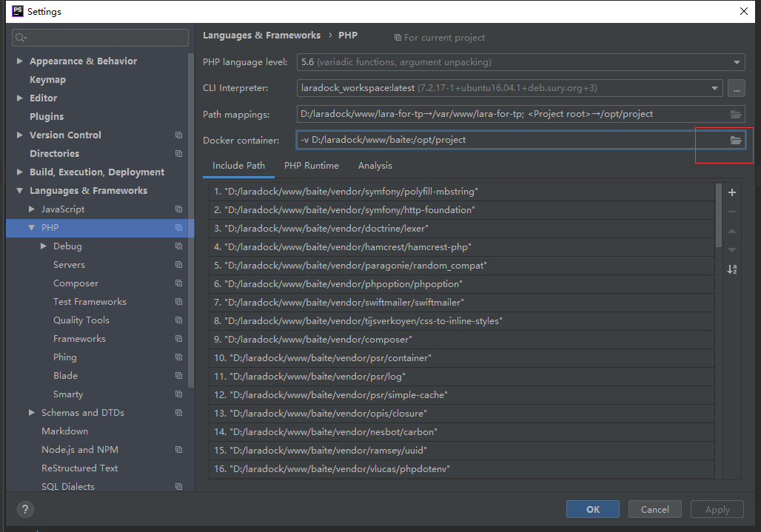This screenshot has width=761, height=532.
Task: Open PHP language level dropdown
Action: tap(737, 62)
